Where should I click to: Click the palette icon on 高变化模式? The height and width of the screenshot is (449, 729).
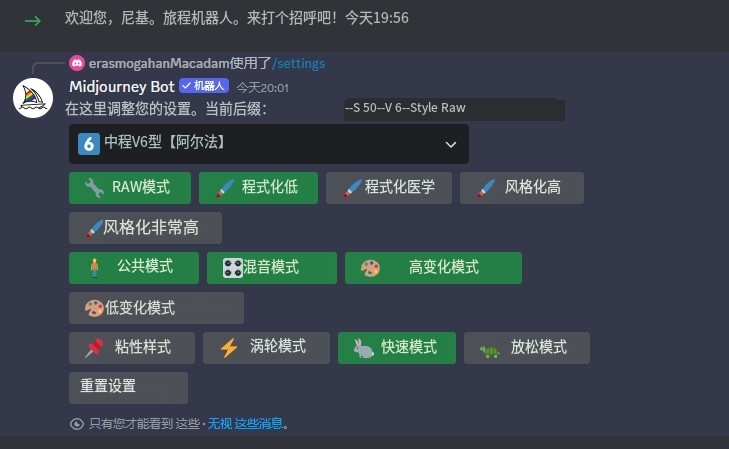click(370, 268)
